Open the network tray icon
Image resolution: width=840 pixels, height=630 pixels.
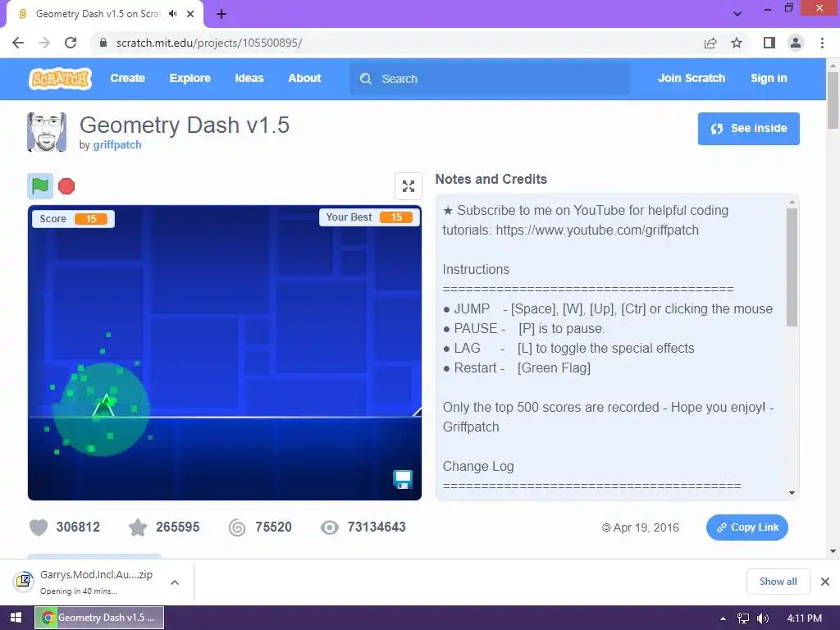[743, 619]
